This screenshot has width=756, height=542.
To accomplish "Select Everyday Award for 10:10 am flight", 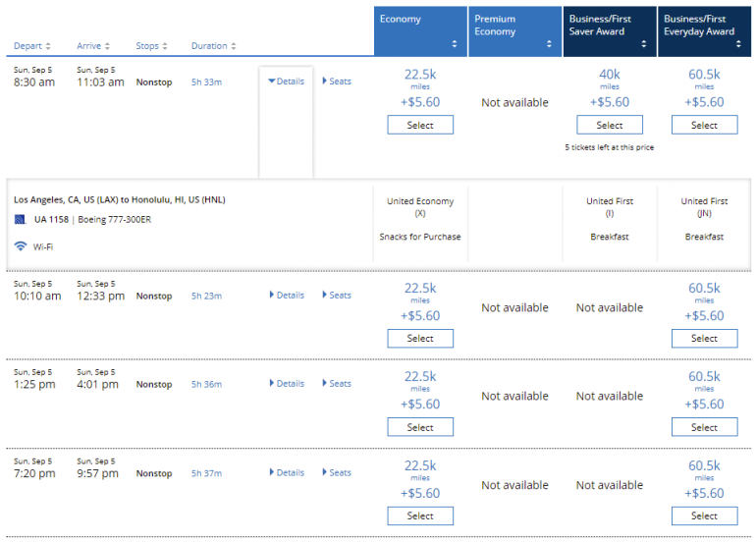I will click(704, 339).
